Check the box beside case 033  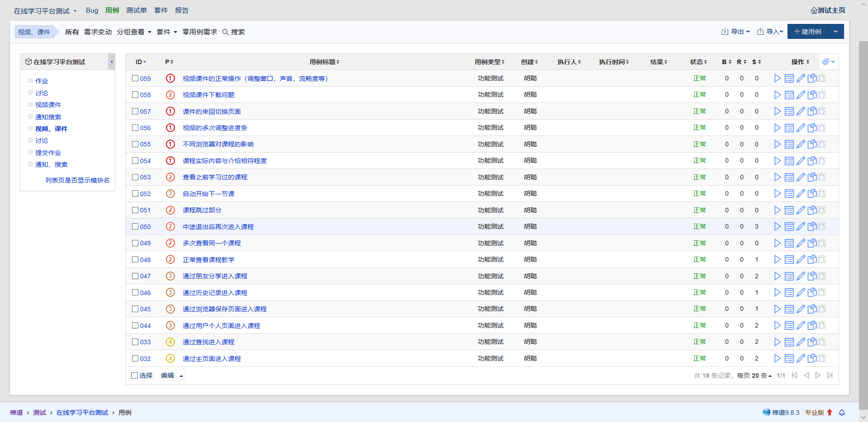pos(135,342)
